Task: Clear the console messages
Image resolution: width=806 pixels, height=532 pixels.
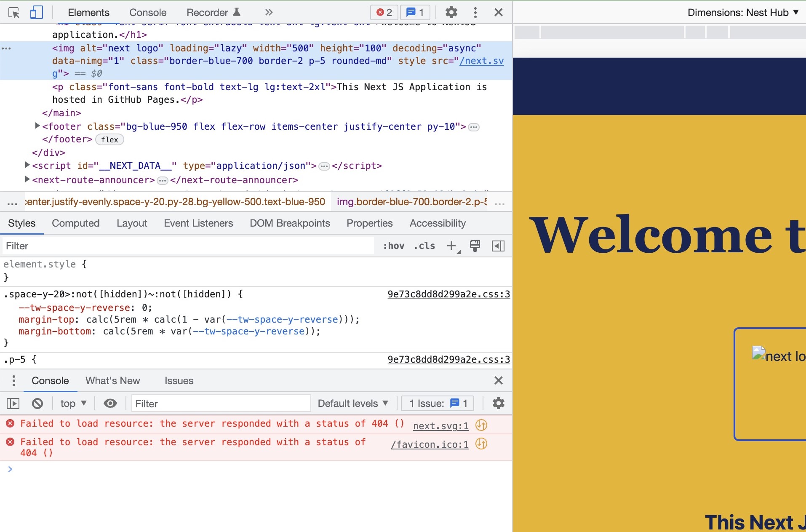Action: tap(37, 403)
